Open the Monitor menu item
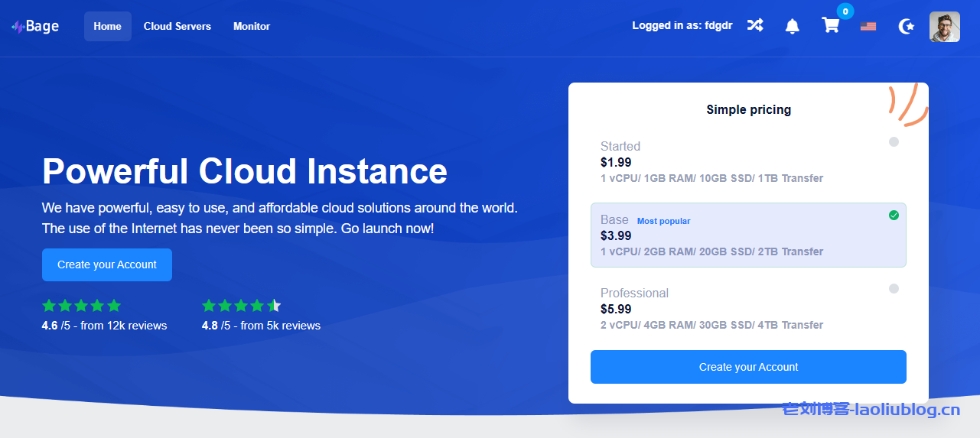The width and height of the screenshot is (980, 438). (x=251, y=26)
